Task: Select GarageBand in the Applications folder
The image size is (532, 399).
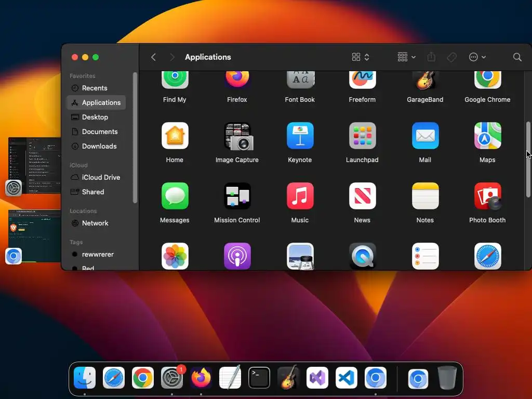Action: point(425,80)
